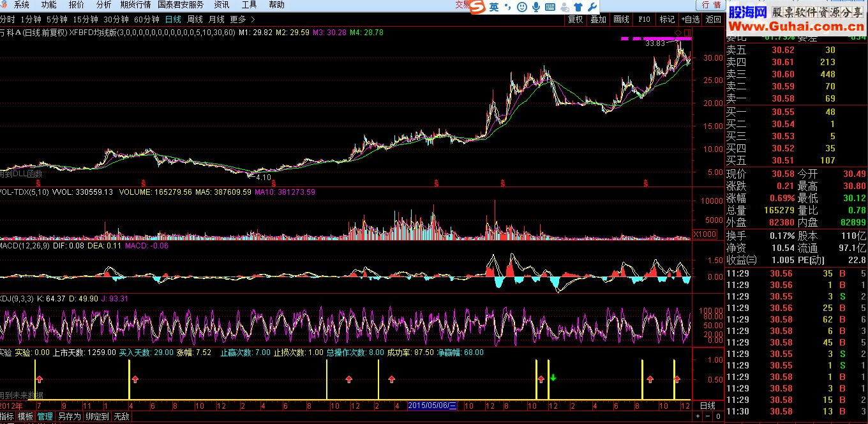Open the 系统 menu
This screenshot has width=868, height=424.
(22, 5)
